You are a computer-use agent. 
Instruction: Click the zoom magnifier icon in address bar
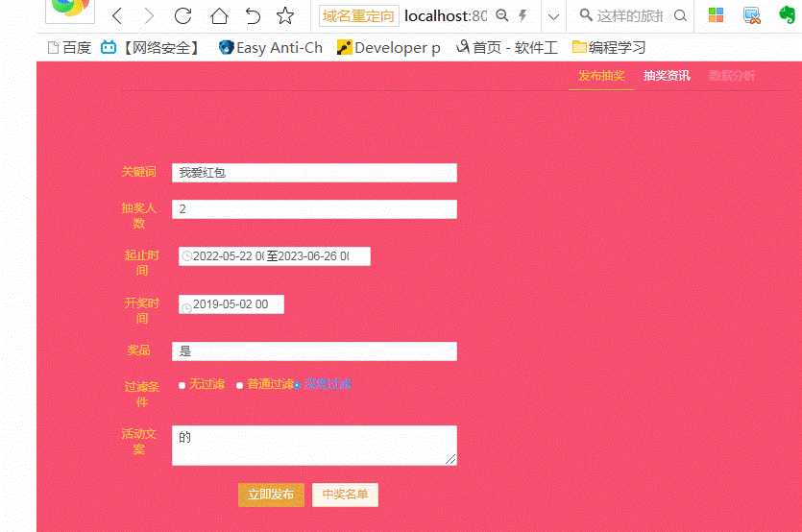(502, 15)
